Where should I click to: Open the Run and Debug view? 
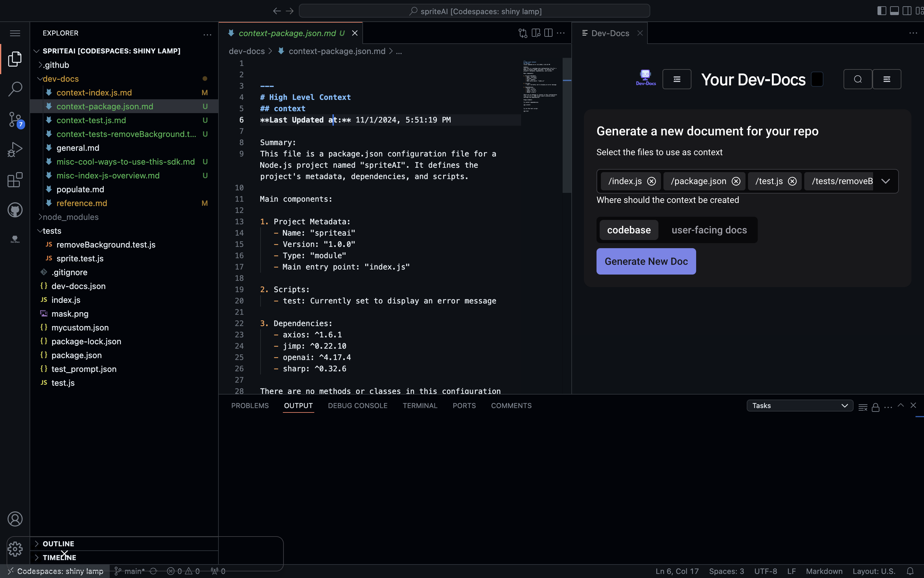[x=15, y=150]
